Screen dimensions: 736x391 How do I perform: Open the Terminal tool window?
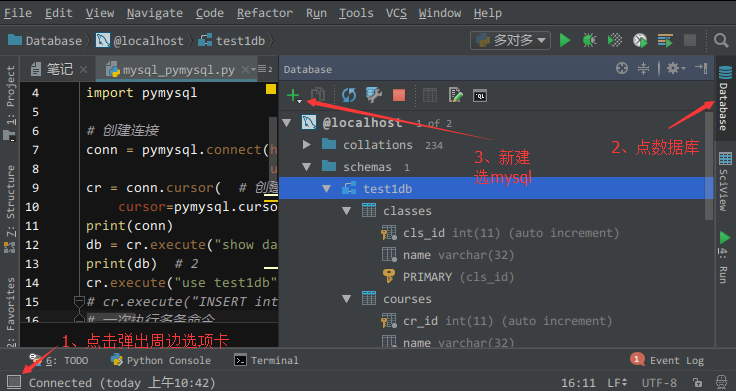(x=266, y=360)
